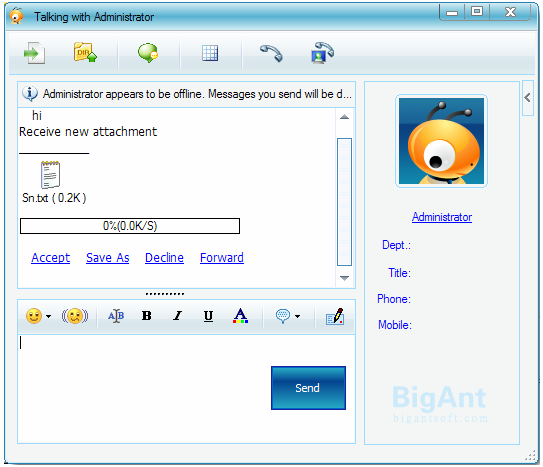Image resolution: width=543 pixels, height=467 pixels.
Task: Click the send file icon in toolbar
Action: tap(34, 53)
